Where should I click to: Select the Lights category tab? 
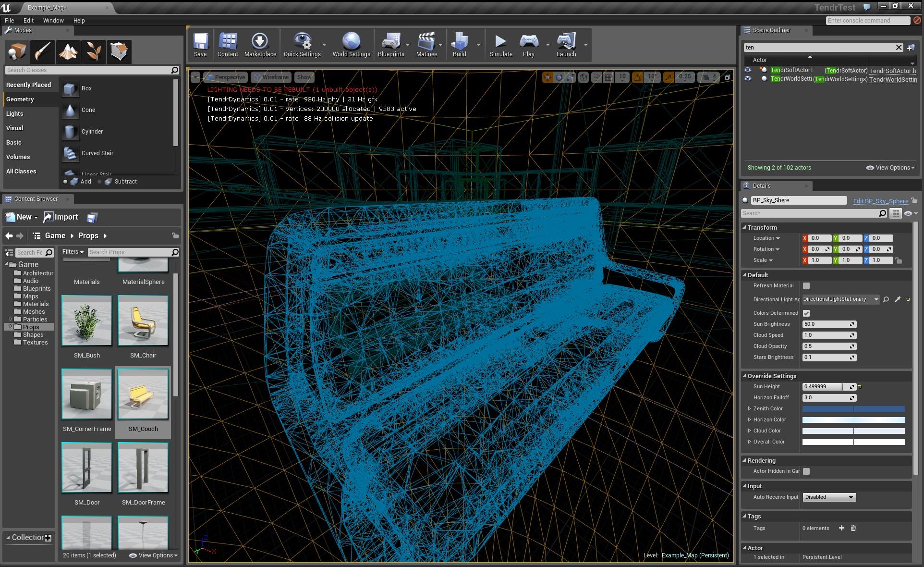[x=15, y=114]
